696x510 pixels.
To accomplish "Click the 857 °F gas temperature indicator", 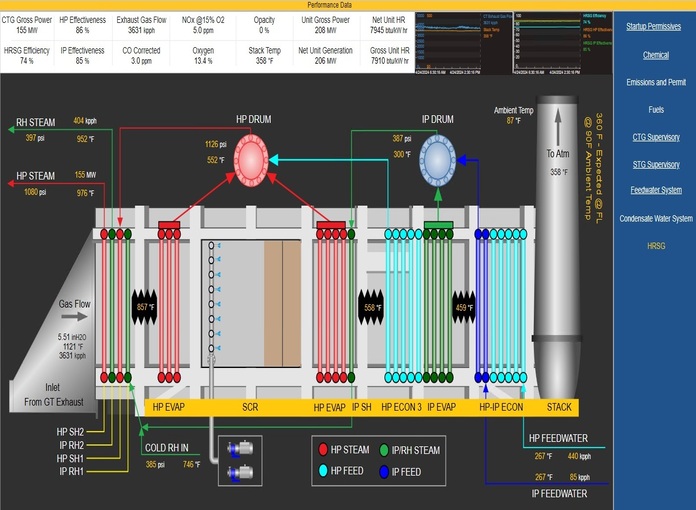I will coord(145,307).
